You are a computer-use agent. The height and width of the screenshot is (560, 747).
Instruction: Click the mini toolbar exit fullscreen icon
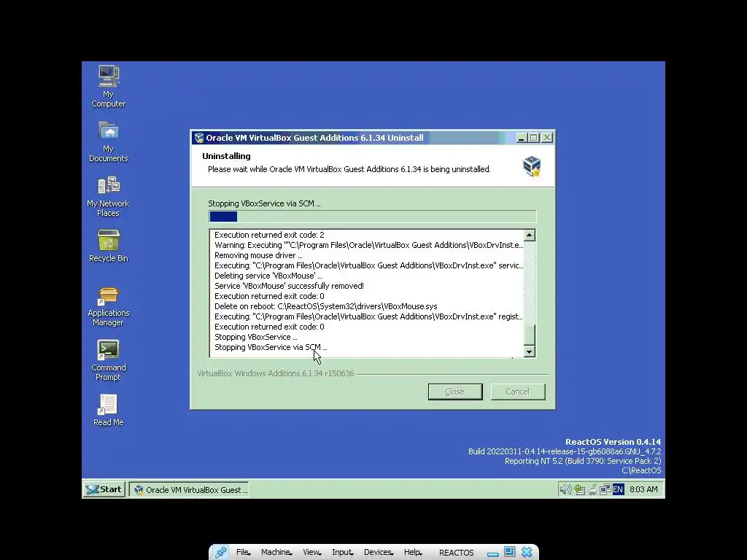509,552
